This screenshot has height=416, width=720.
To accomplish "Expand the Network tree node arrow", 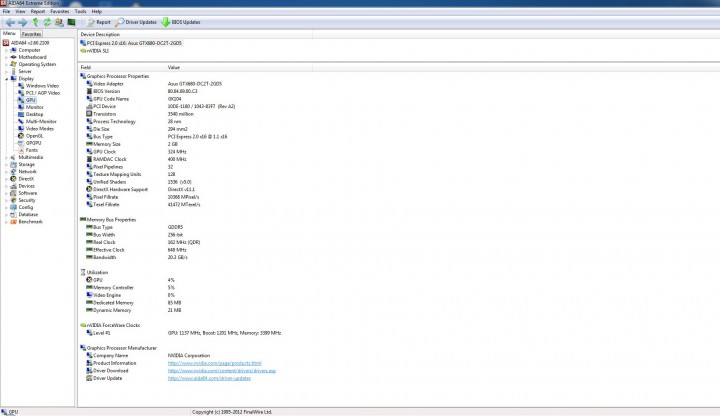I will pyautogui.click(x=6, y=172).
